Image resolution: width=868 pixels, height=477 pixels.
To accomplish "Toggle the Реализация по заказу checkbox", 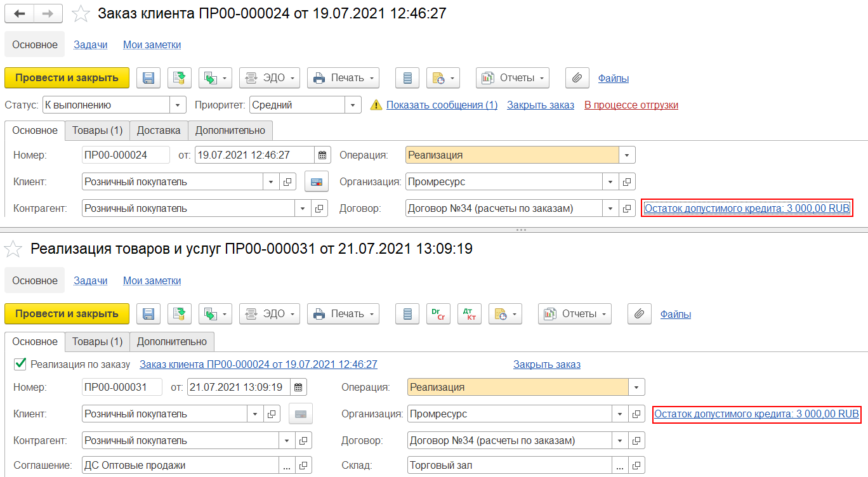I will tap(20, 364).
